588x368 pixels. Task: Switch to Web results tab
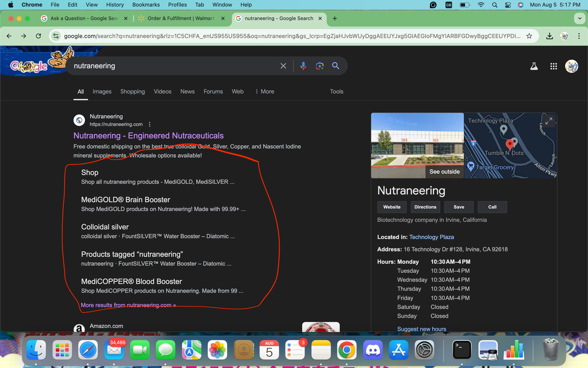[x=238, y=92]
